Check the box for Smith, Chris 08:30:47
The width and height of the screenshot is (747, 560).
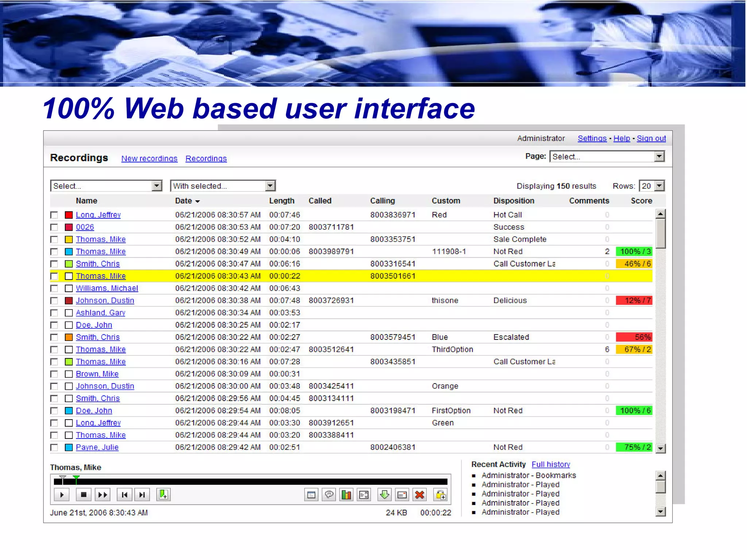point(54,264)
